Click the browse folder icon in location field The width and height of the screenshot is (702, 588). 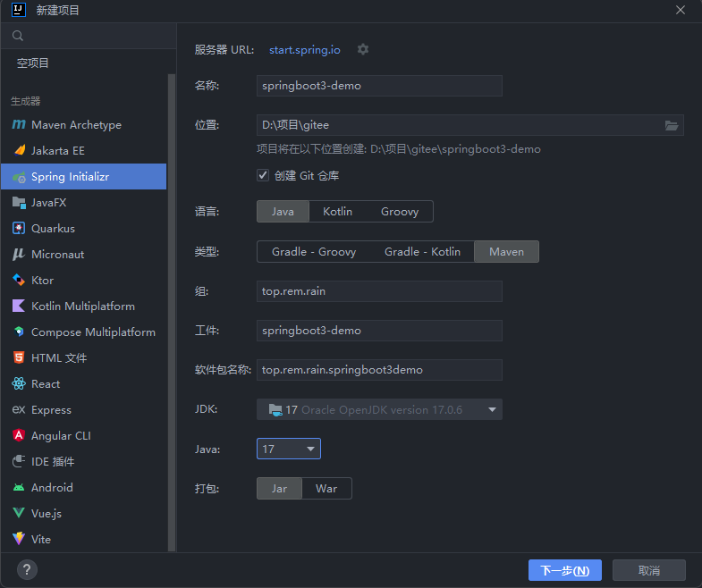click(x=672, y=125)
